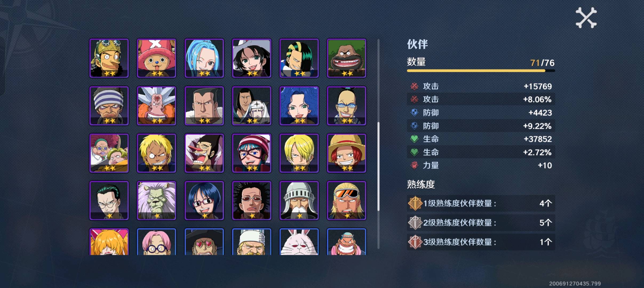Open Vivi portrait with blue hair
Image resolution: width=644 pixels, height=288 pixels.
point(204,58)
